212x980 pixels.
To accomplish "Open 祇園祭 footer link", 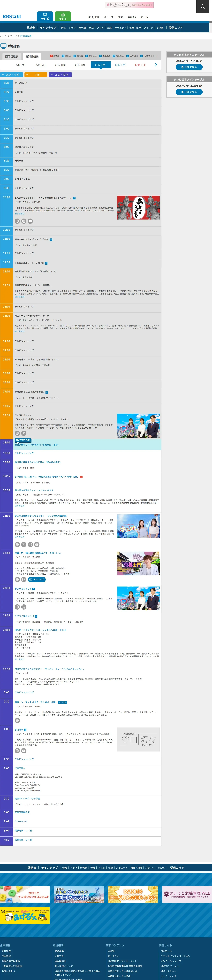I will point(111,951).
